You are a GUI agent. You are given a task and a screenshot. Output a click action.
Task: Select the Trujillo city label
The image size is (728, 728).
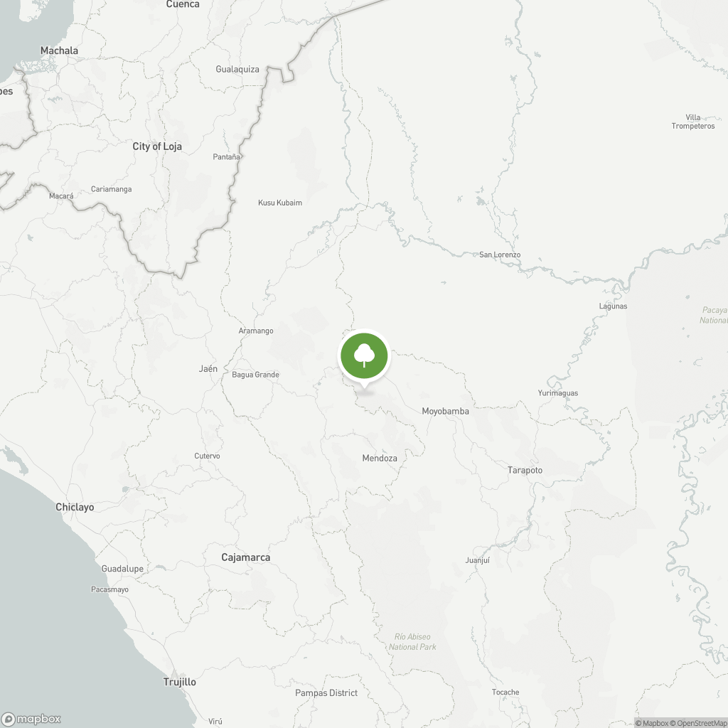point(180,682)
